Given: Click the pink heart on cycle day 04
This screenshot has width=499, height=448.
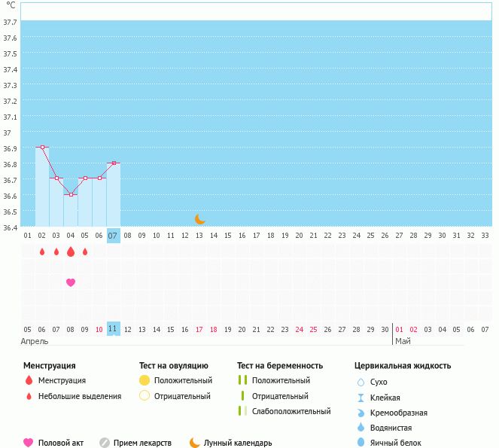Looking at the screenshot, I should [71, 282].
